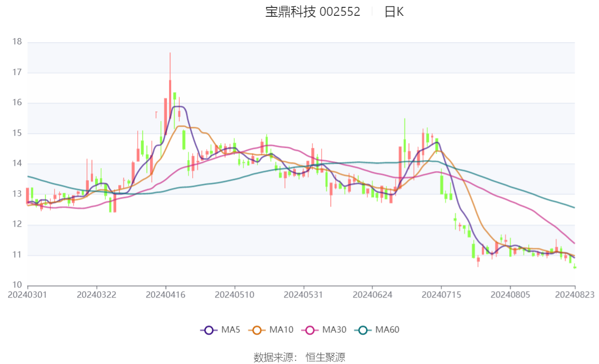
Task: Click y-axis value 16
Action: tap(17, 102)
